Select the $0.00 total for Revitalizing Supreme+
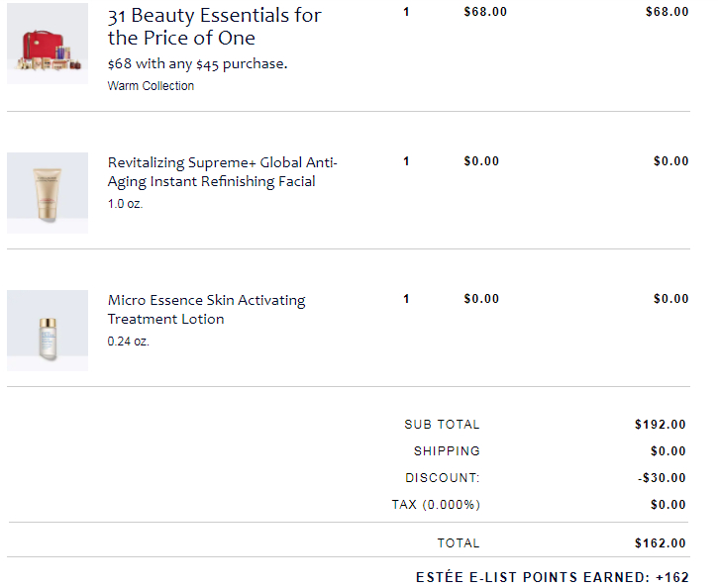The image size is (718, 588). pos(671,161)
